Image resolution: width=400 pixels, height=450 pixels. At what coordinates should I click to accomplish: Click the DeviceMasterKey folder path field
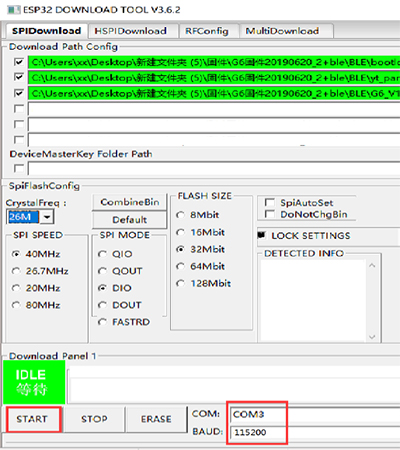click(214, 168)
